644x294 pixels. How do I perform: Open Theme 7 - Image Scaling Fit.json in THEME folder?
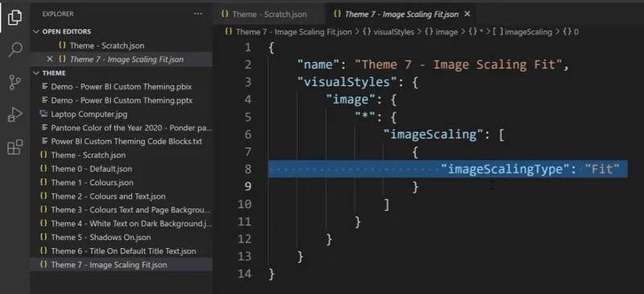(122, 265)
